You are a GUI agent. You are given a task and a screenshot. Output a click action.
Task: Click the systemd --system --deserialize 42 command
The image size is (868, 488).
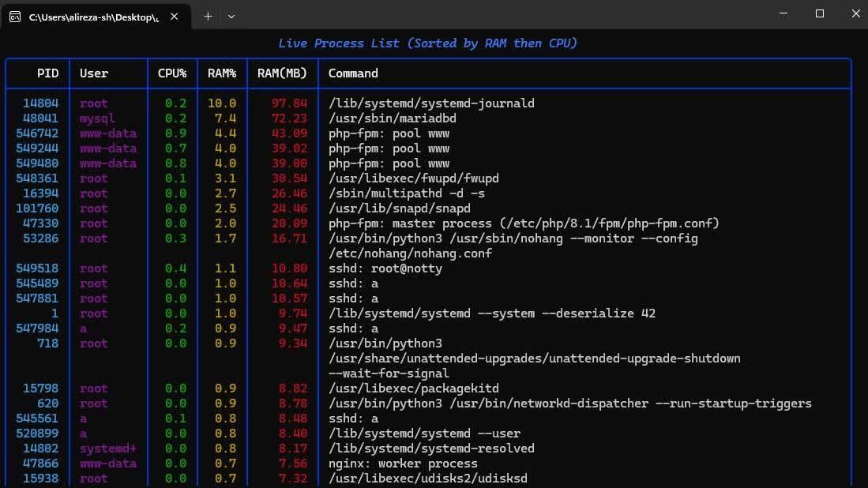[491, 313]
